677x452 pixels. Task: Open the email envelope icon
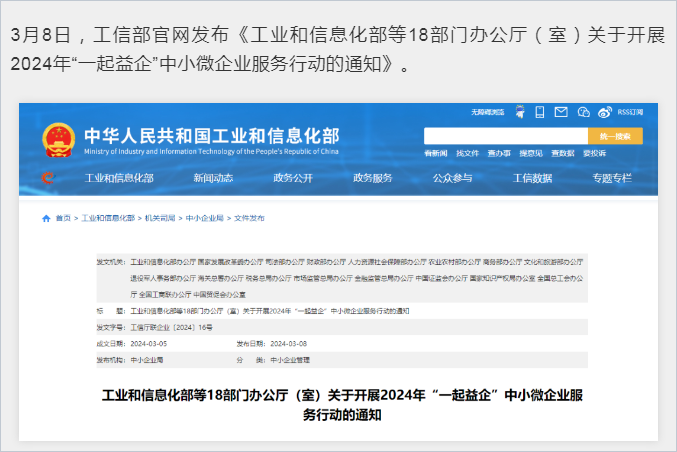coord(562,112)
